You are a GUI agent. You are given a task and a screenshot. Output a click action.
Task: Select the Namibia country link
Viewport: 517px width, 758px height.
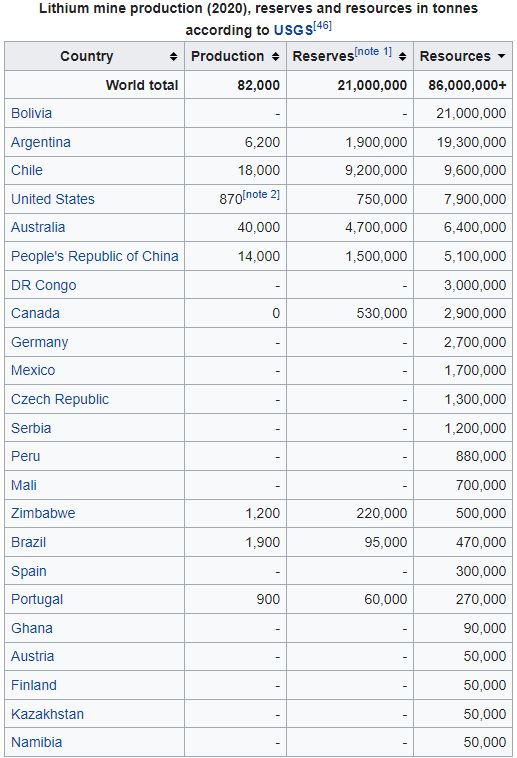(x=36, y=743)
